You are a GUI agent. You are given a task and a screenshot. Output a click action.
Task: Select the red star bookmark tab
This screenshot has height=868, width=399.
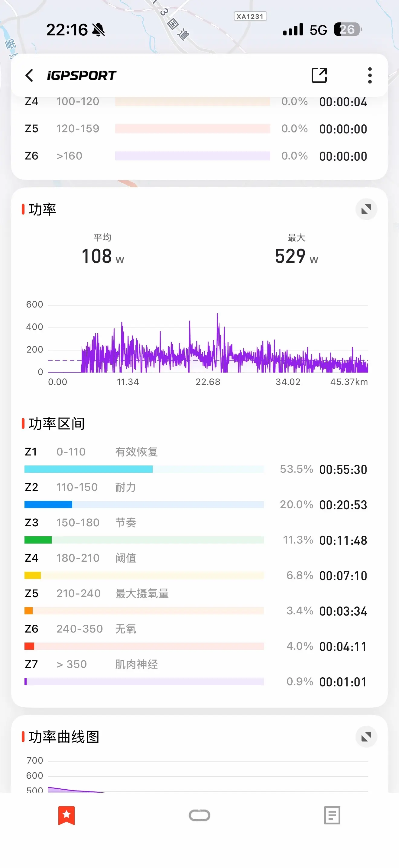click(x=66, y=815)
